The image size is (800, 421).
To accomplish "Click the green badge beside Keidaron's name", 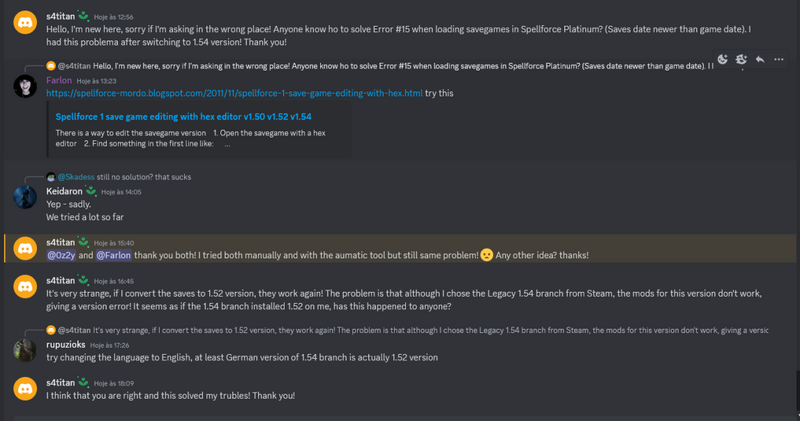I will point(91,190).
